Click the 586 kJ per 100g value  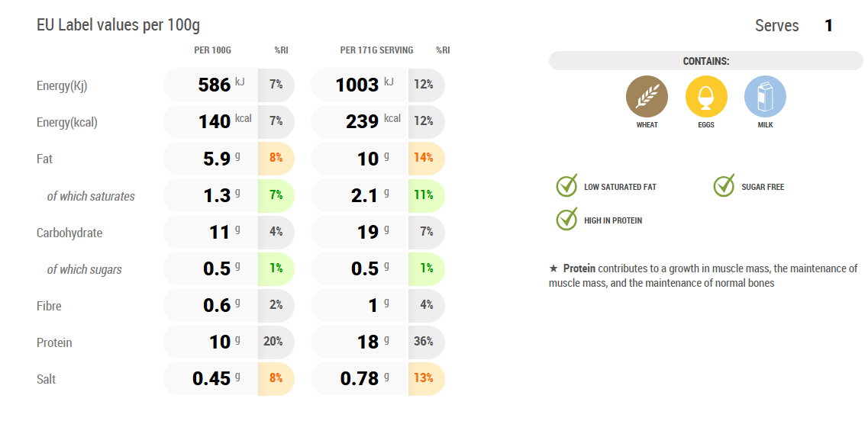pyautogui.click(x=215, y=85)
